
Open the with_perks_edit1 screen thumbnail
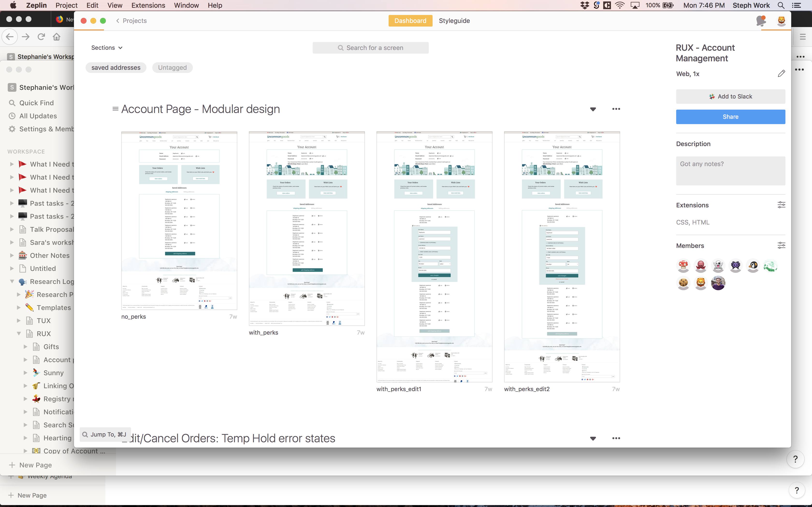tap(434, 257)
